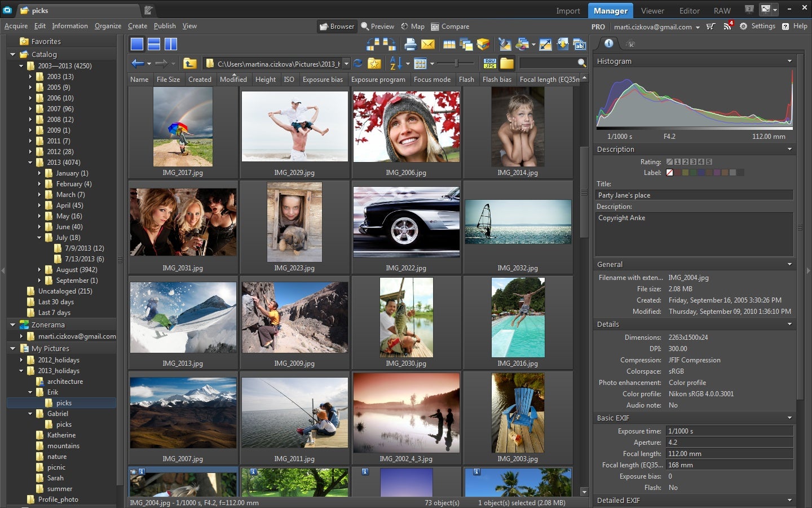
Task: Open the Publish menu
Action: click(165, 26)
